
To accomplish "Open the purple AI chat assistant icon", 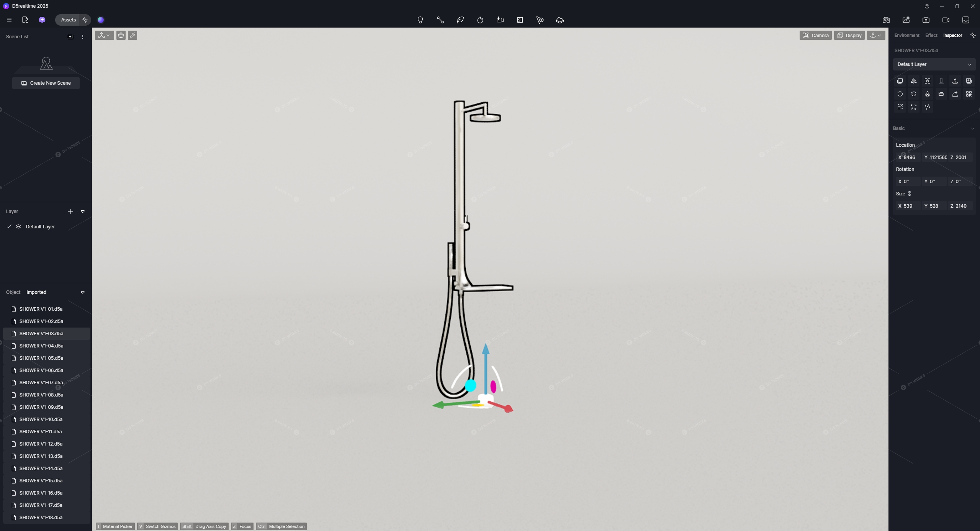I will (42, 20).
